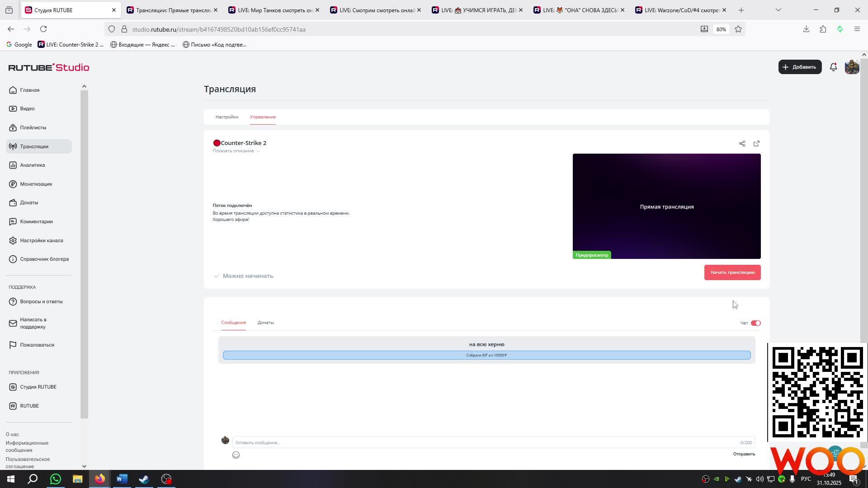Image resolution: width=868 pixels, height=488 pixels.
Task: Open browser tab list dropdown arrow
Action: click(778, 10)
